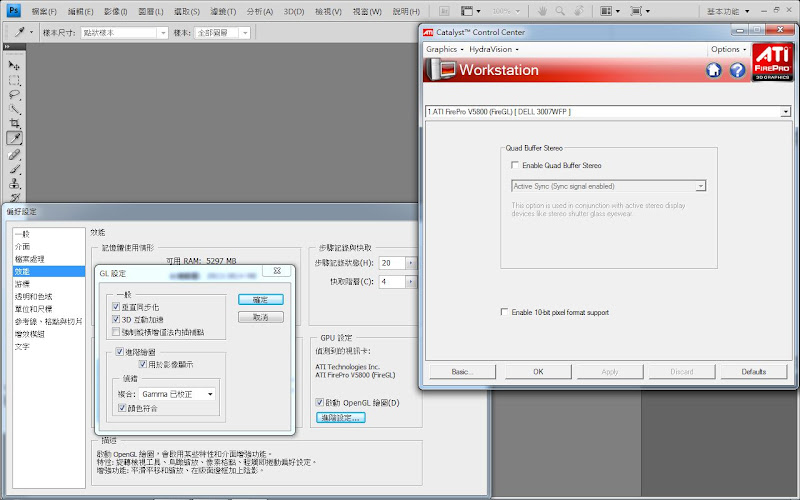Open the HydraVision menu

click(x=493, y=49)
